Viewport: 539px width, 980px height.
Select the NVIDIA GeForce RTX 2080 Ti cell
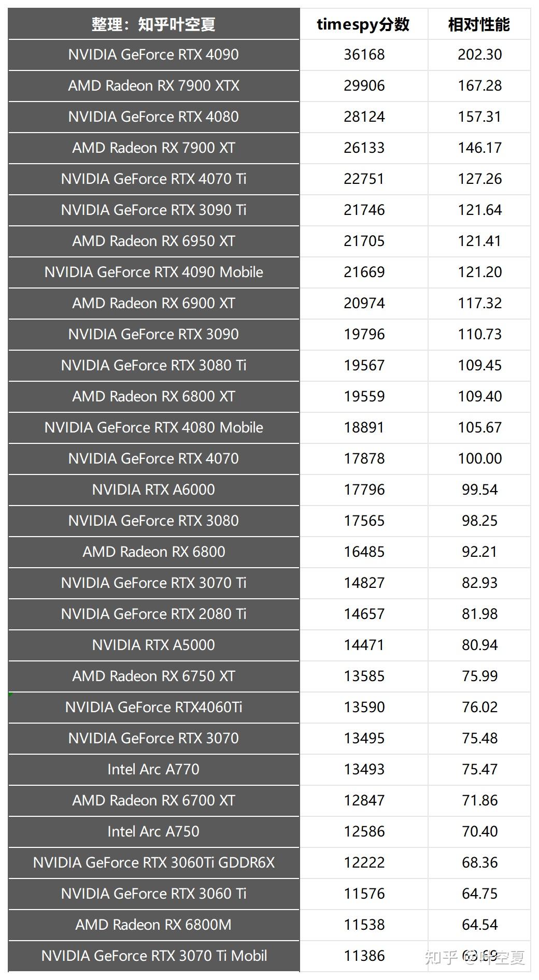153,614
